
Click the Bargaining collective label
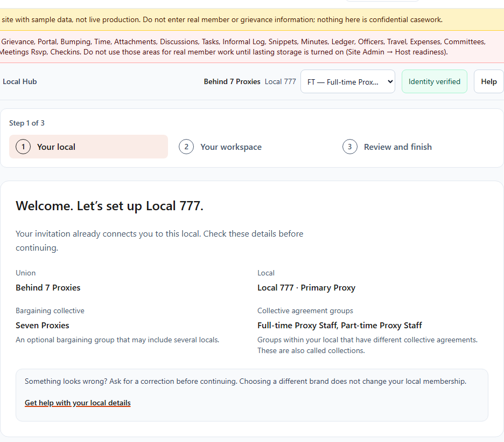pyautogui.click(x=50, y=311)
